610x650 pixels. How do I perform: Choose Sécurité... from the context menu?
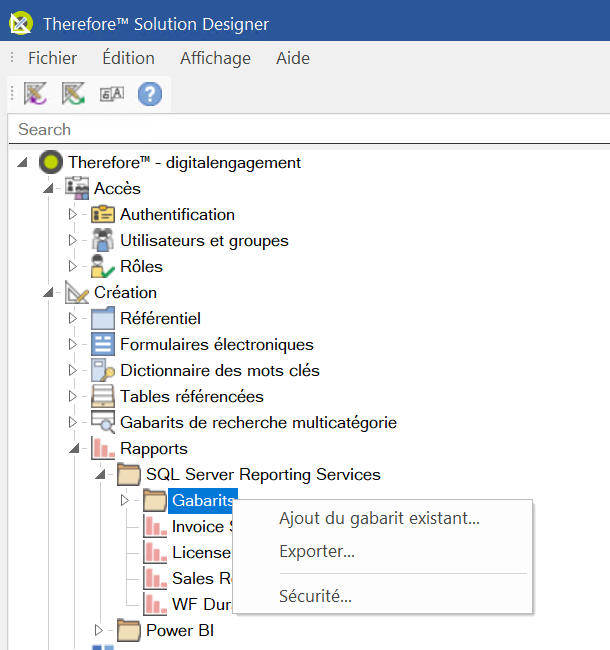[383, 596]
